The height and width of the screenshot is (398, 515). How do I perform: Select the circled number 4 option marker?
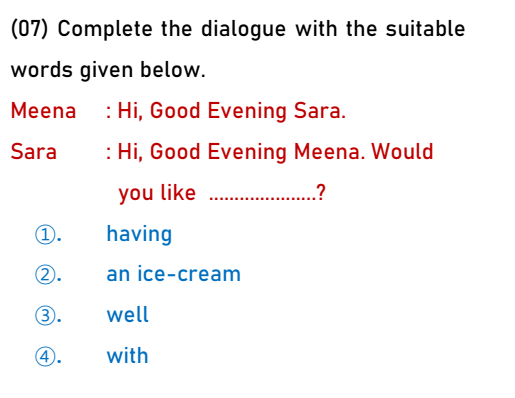[x=45, y=356]
